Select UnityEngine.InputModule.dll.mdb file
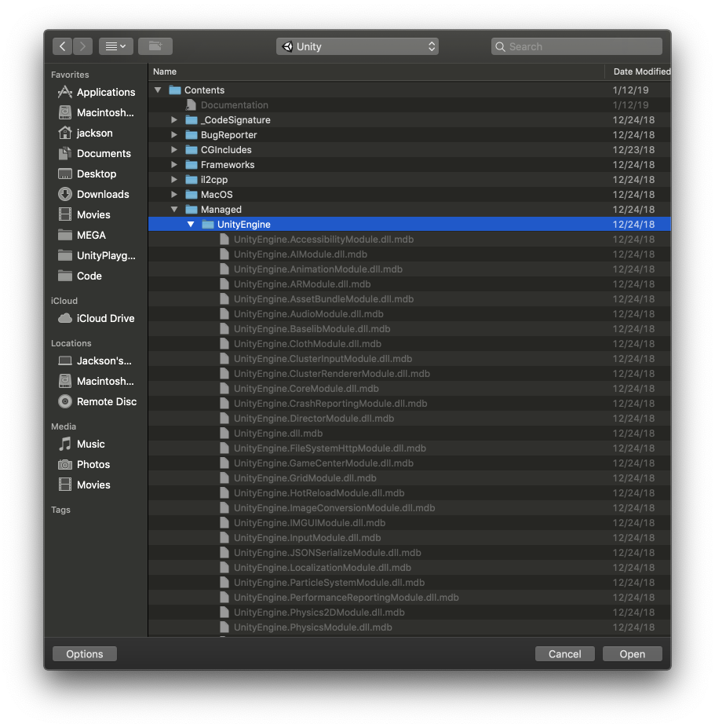 coord(410,538)
